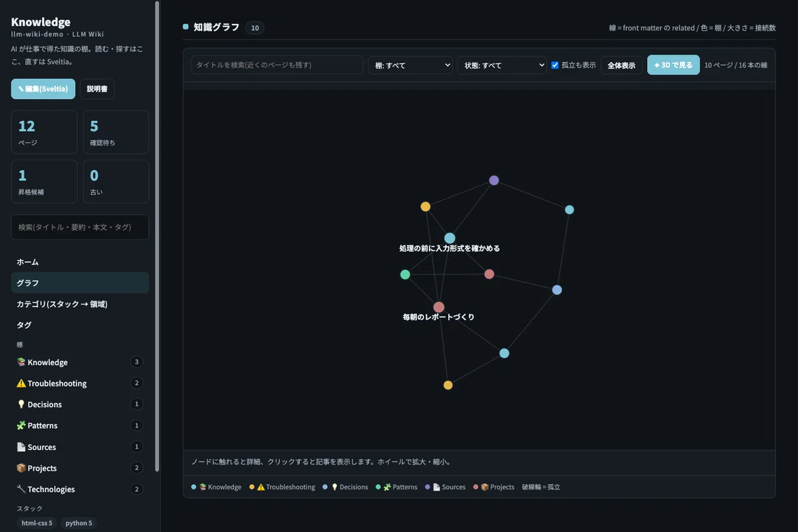Click the 知識グラフ heading count badge 10
The height and width of the screenshot is (532, 798).
click(255, 28)
